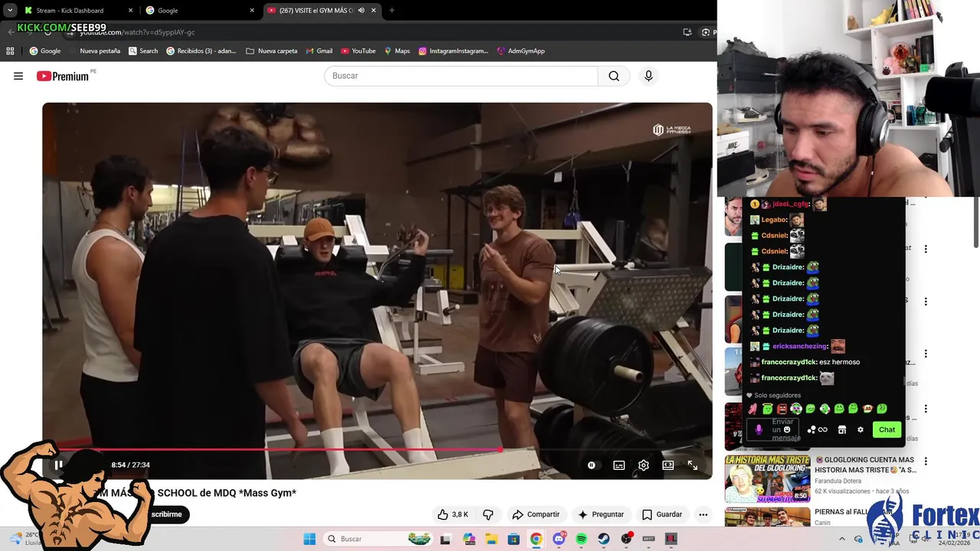Open the Gmail bookmark
This screenshot has height=551, width=980.
[319, 51]
